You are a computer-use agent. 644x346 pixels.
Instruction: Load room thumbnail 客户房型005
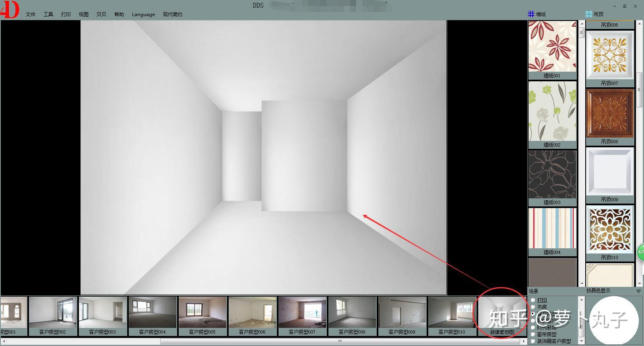(x=202, y=313)
